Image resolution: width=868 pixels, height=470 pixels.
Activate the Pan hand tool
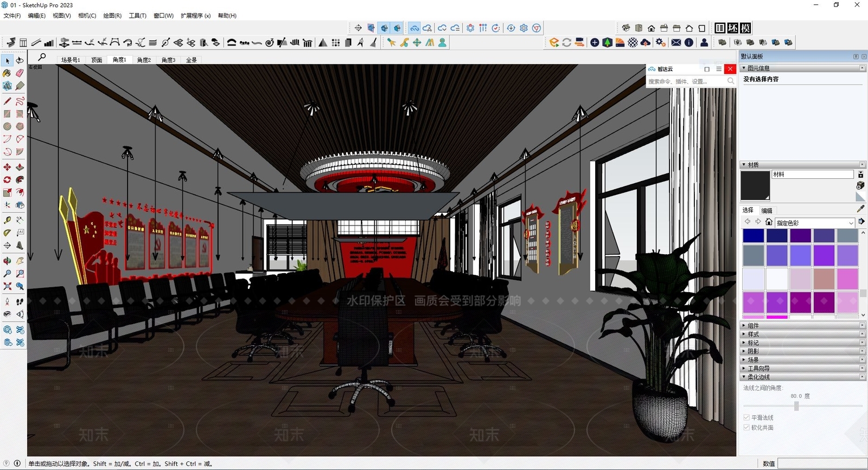(x=20, y=261)
